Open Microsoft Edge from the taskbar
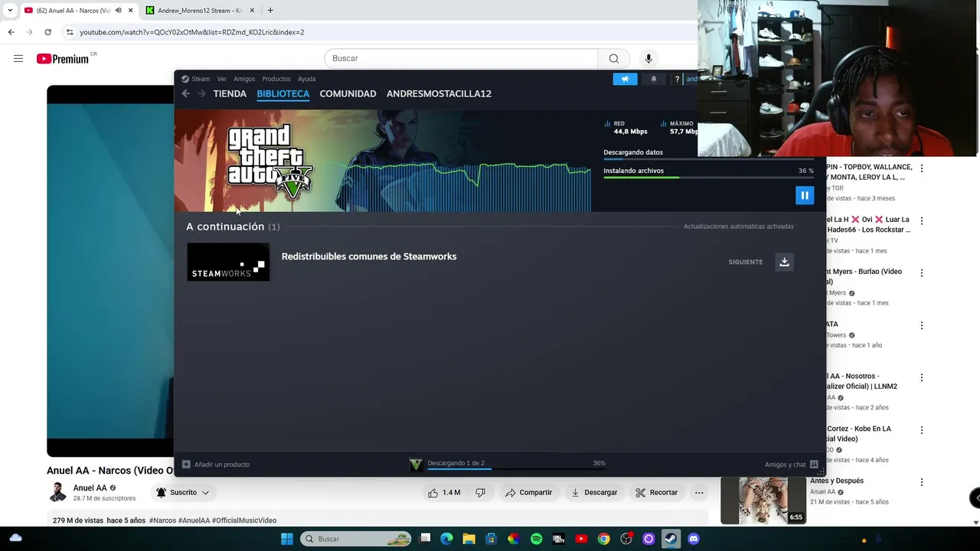Screen dimensions: 980x551 pos(446,539)
